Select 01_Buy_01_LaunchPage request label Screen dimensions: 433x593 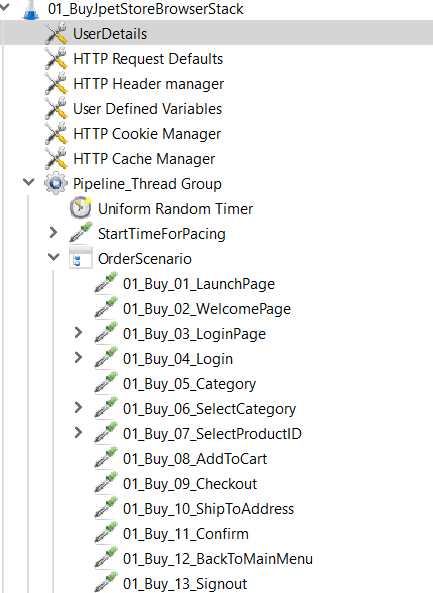[x=199, y=284]
